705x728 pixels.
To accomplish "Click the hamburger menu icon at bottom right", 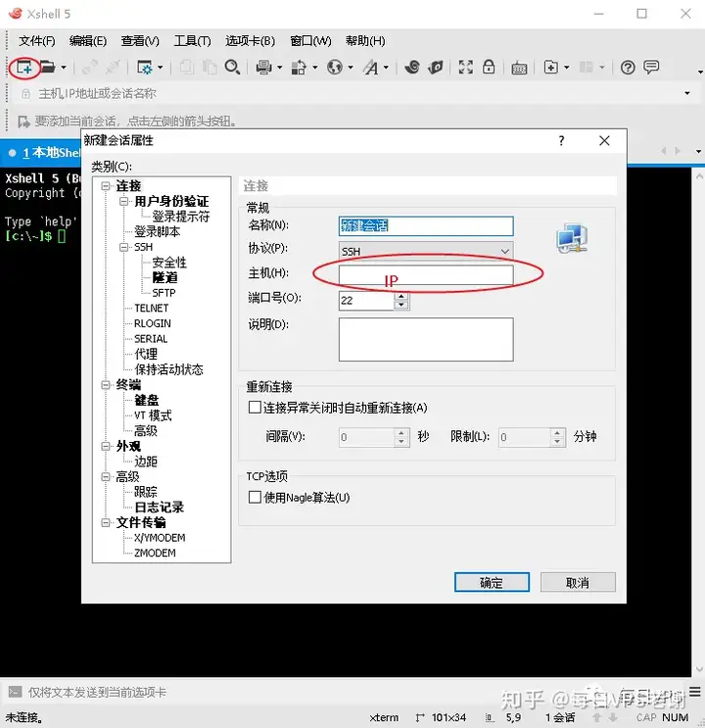I will pos(695,692).
